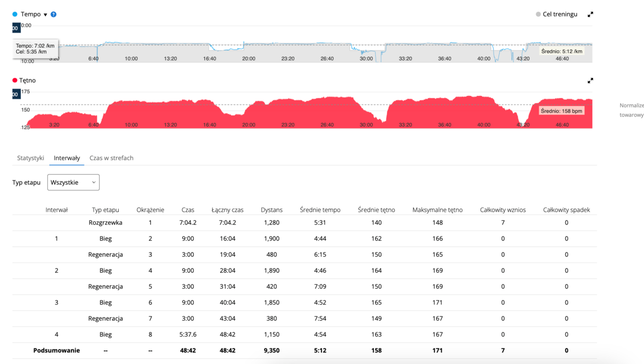Viewport: 644px width, 364px height.
Task: Click the red Tętno series dot
Action: tap(15, 80)
